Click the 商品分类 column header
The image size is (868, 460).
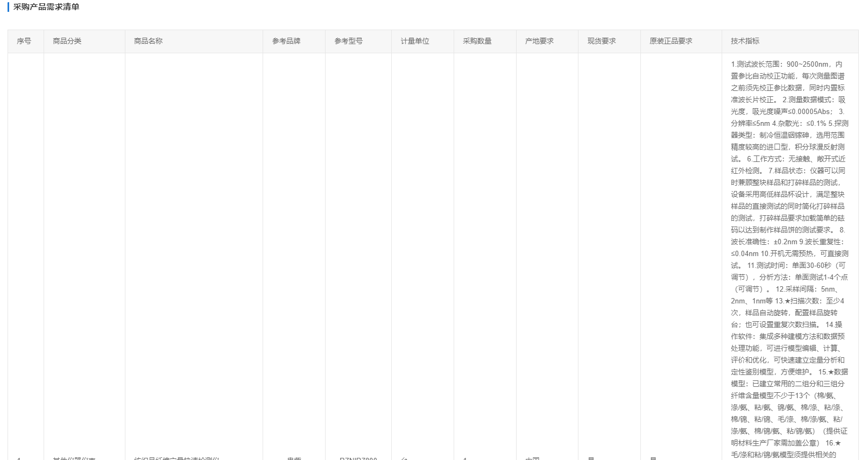(67, 41)
